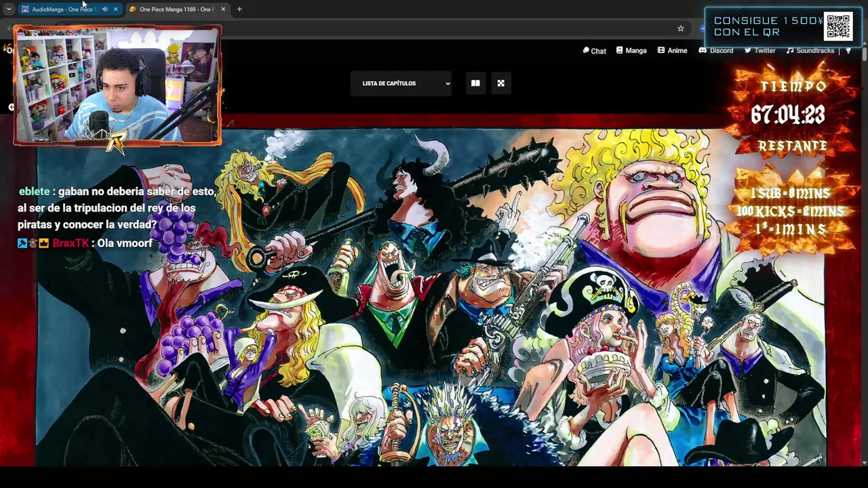The height and width of the screenshot is (488, 868).
Task: Close the One Piece Manga 1169 tab
Action: coord(223,9)
